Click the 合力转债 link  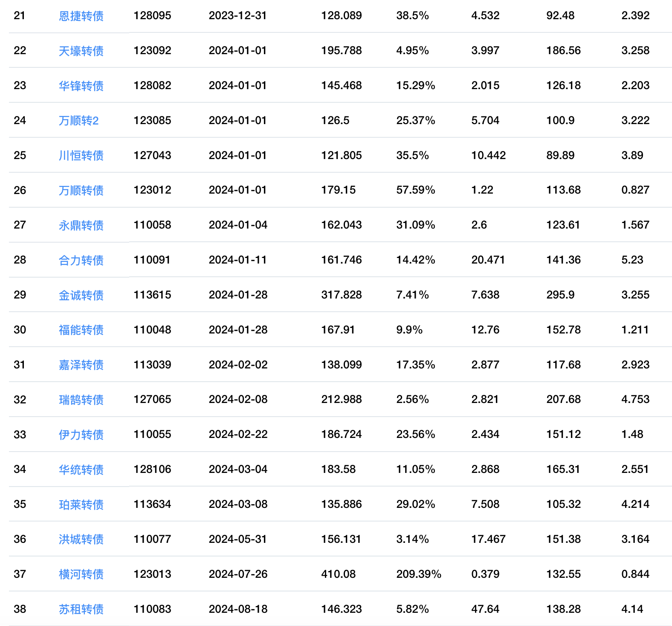[81, 261]
